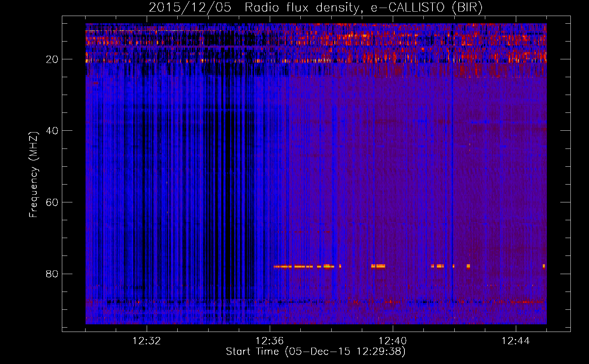Image resolution: width=589 pixels, height=364 pixels.
Task: Select the 12:32 time tick label
Action: click(x=147, y=341)
